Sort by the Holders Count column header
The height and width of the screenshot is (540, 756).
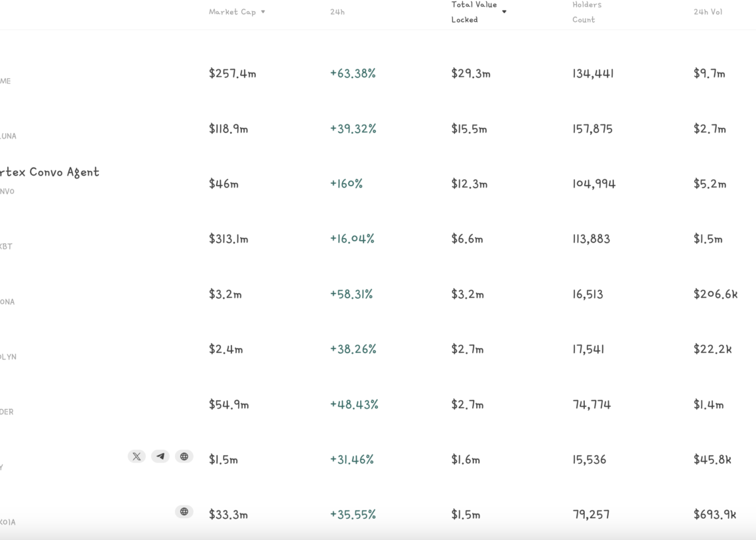click(x=586, y=12)
